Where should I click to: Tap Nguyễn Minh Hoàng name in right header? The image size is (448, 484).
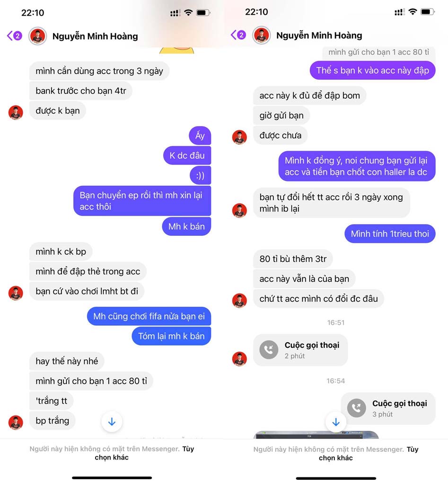coord(319,35)
